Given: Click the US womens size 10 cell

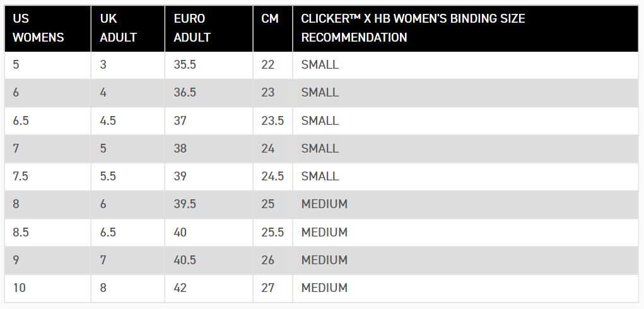Looking at the screenshot, I should [x=20, y=288].
